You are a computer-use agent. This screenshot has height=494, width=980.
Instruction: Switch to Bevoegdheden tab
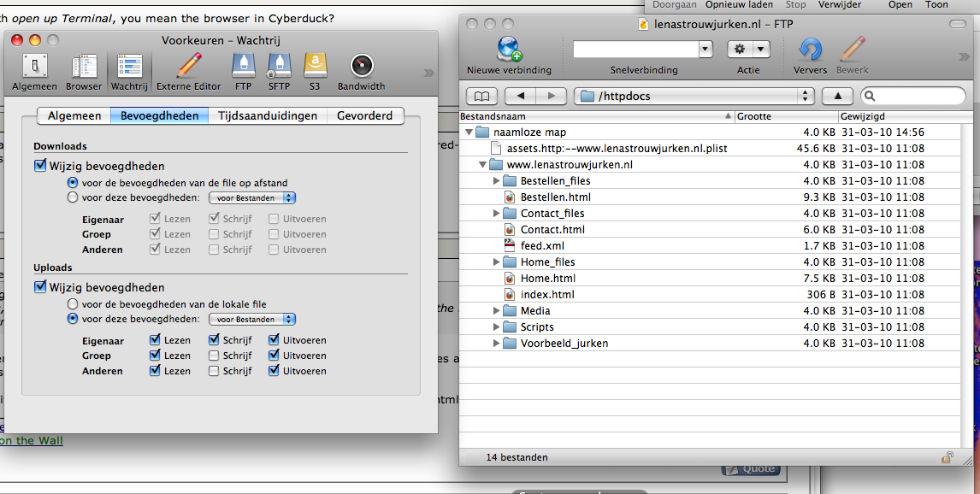(159, 115)
